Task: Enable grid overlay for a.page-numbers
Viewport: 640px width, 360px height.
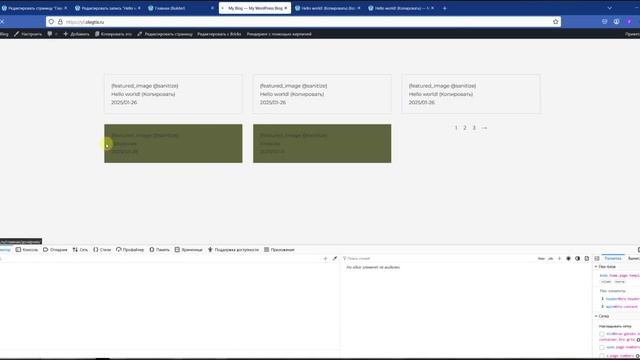Action: (x=602, y=356)
